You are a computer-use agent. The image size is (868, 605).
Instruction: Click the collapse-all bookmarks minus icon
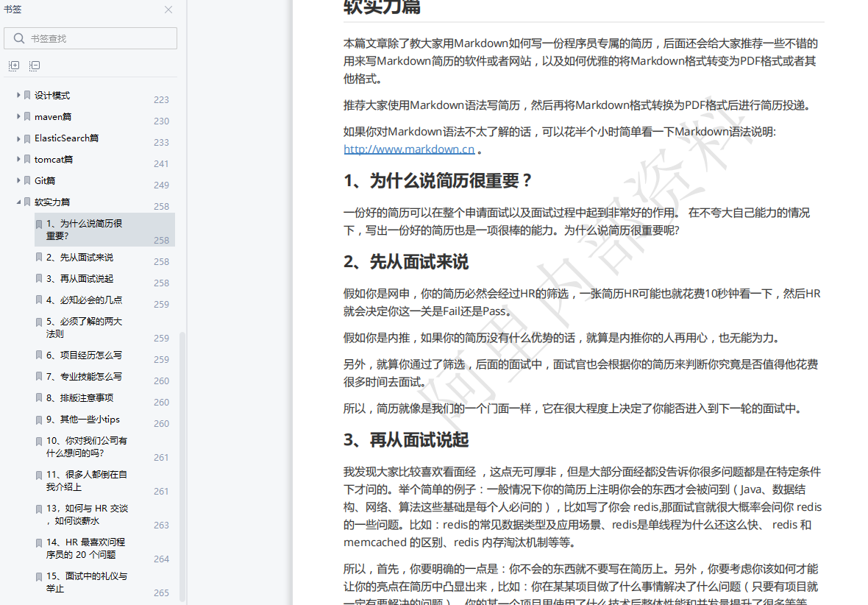click(x=34, y=66)
